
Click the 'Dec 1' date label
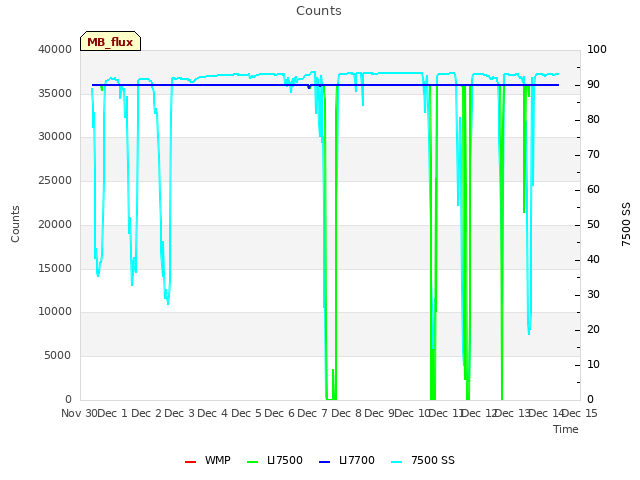point(113,413)
